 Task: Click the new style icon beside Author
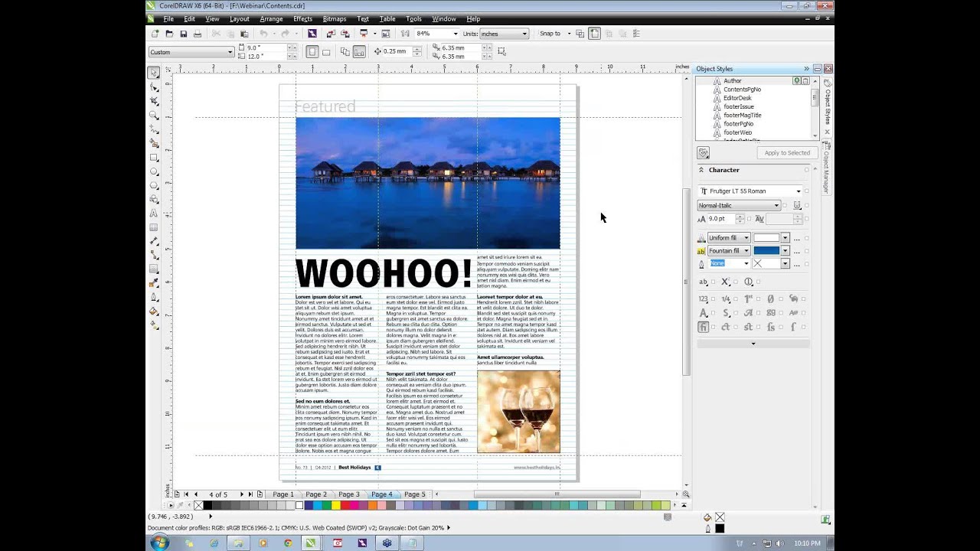tap(796, 80)
